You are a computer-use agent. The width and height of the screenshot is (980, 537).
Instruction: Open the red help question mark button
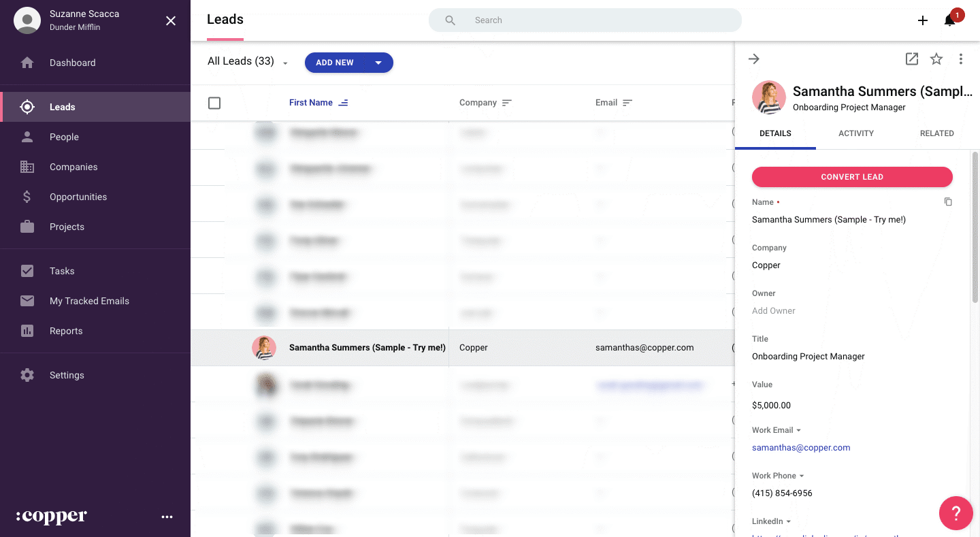956,513
